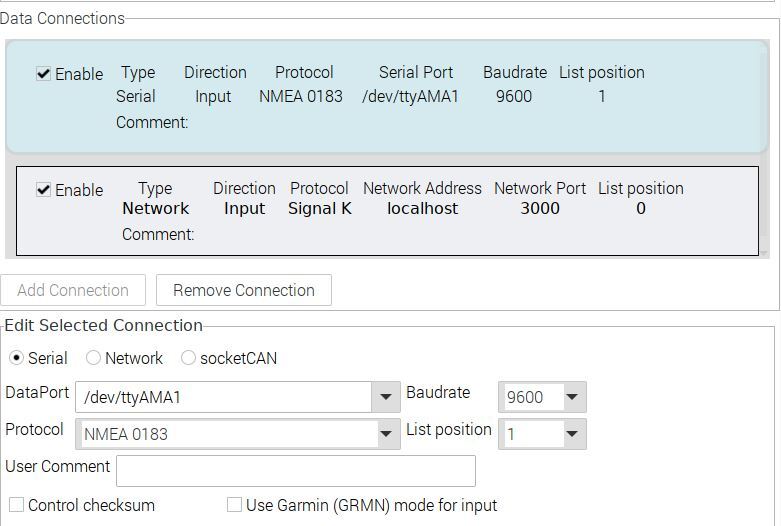Uncheck Enable for the Signal K network connection
This screenshot has width=781, height=526.
click(43, 190)
